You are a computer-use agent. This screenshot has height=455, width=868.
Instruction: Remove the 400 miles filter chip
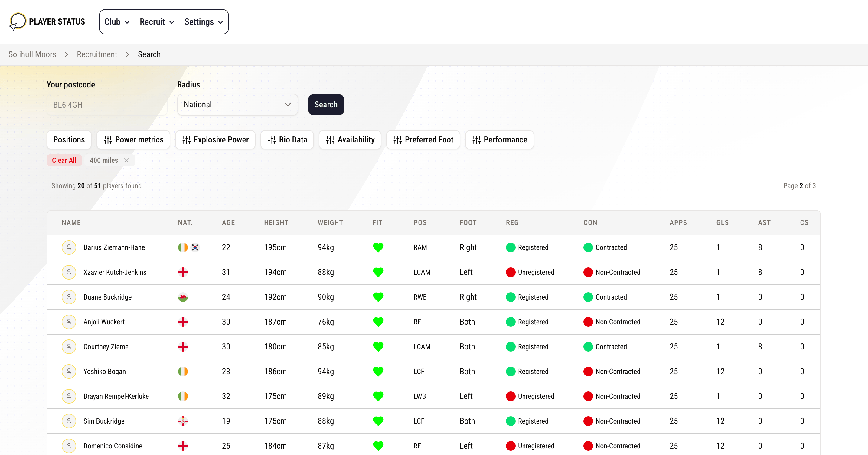tap(126, 160)
